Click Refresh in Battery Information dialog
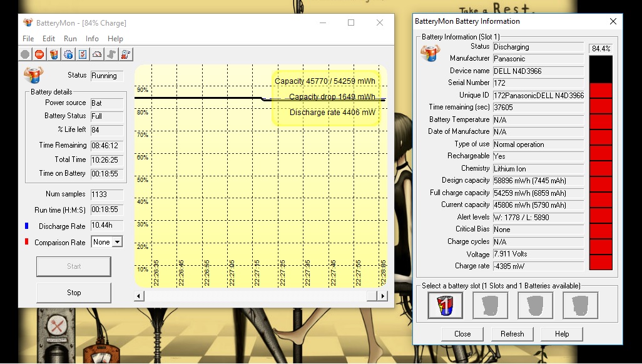 coord(512,334)
